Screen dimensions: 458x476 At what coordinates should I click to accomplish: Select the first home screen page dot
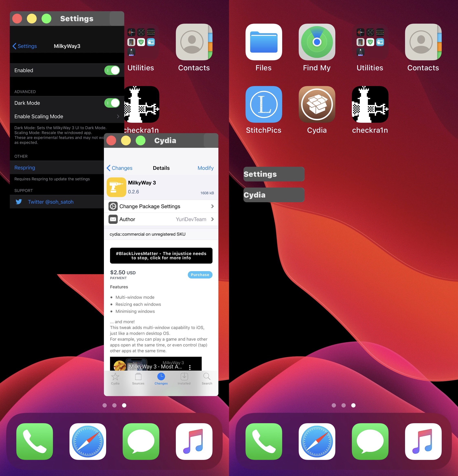pos(105,405)
